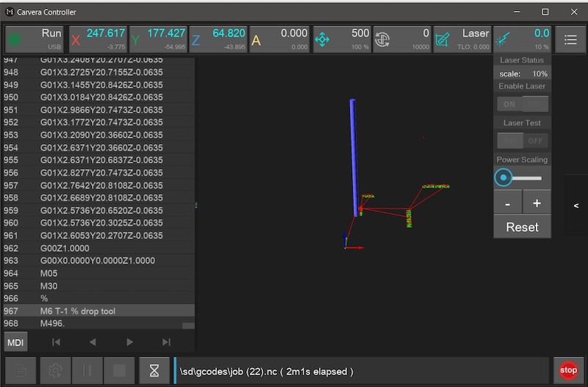This screenshot has height=387, width=588.
Task: Open the Laser tool status panel
Action: 462,40
